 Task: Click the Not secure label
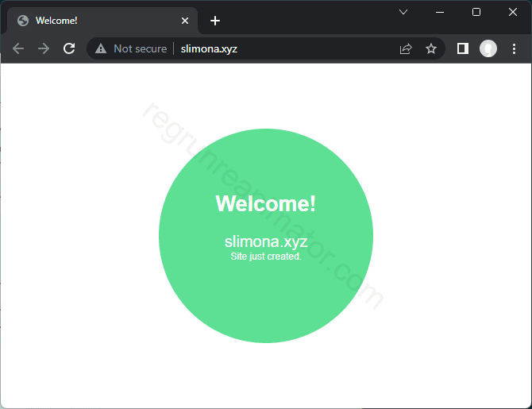pos(140,48)
